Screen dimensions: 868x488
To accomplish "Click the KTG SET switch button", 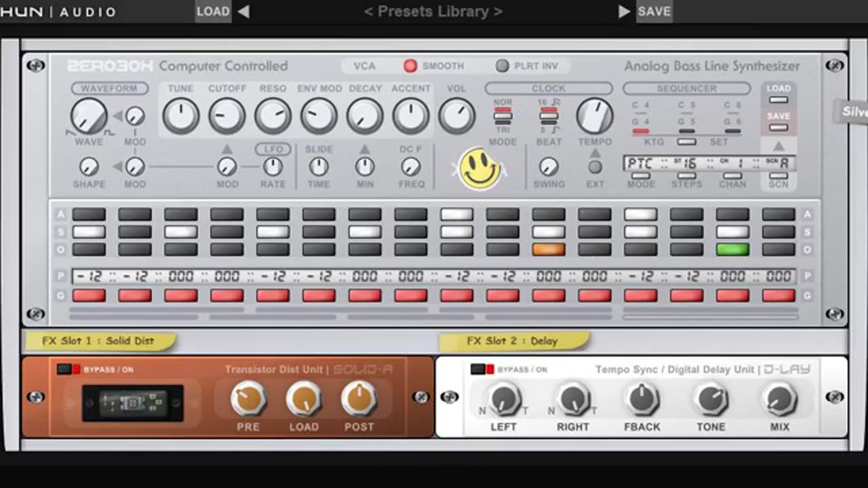I will [686, 142].
